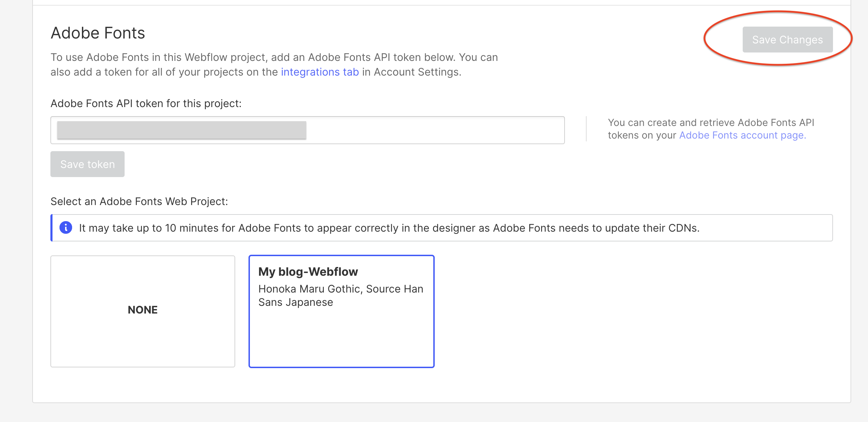Image resolution: width=868 pixels, height=422 pixels.
Task: Click the blue info icon in notice
Action: [x=66, y=228]
